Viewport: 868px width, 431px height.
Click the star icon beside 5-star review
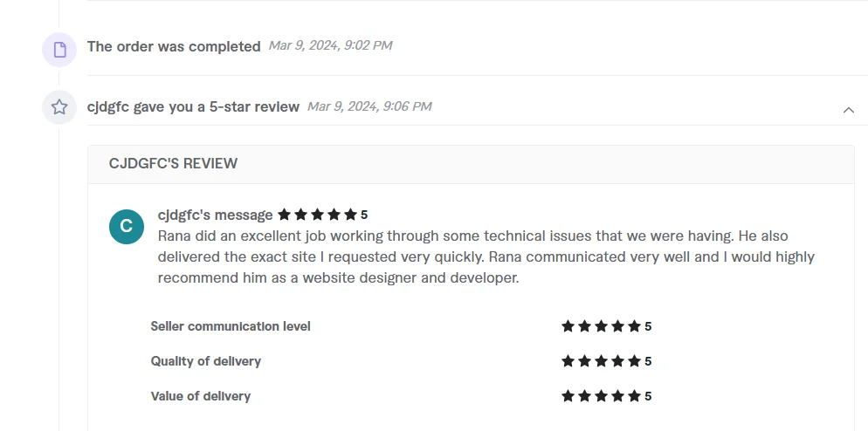tap(59, 106)
